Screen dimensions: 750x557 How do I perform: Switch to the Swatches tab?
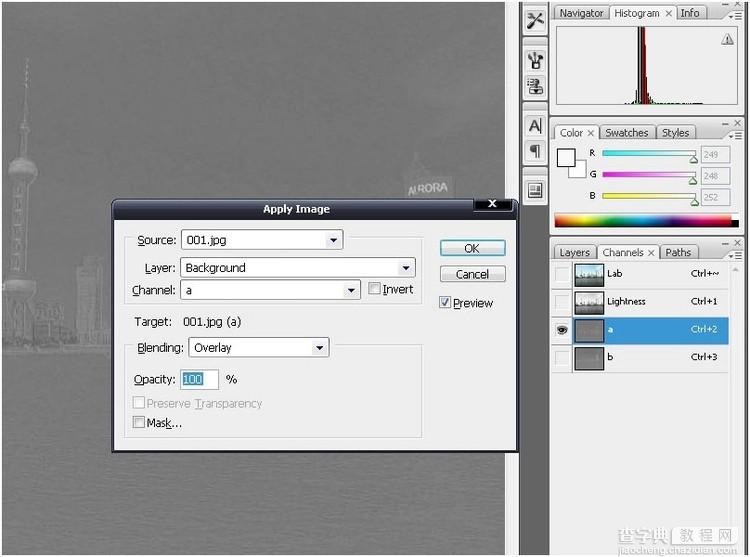[627, 133]
